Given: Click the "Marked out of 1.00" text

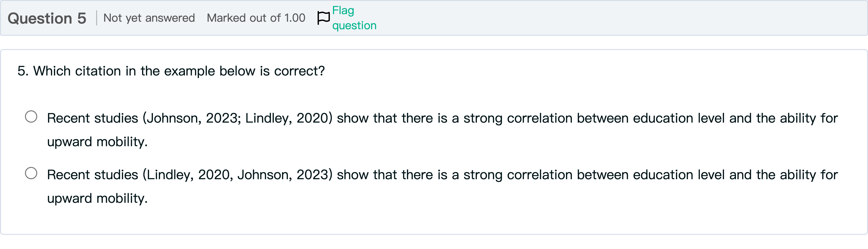Looking at the screenshot, I should pos(256,18).
